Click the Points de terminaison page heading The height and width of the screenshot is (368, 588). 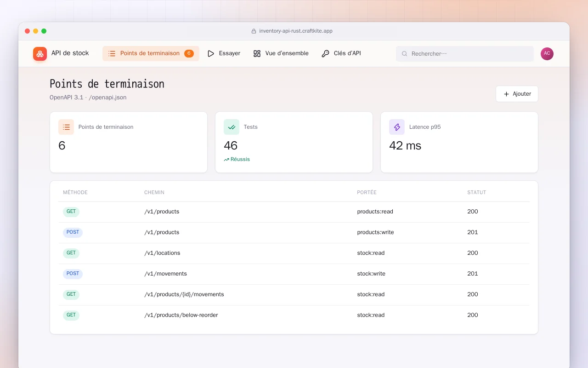click(x=107, y=84)
